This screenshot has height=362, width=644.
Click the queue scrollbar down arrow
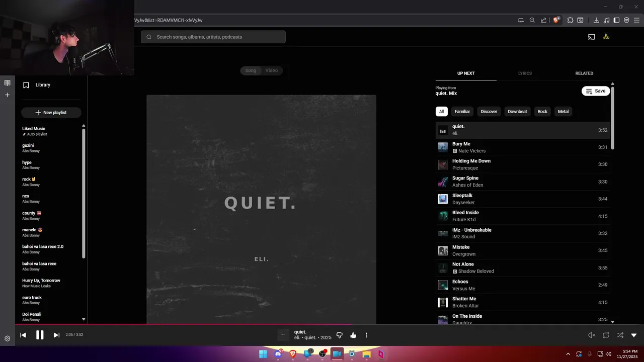612,321
